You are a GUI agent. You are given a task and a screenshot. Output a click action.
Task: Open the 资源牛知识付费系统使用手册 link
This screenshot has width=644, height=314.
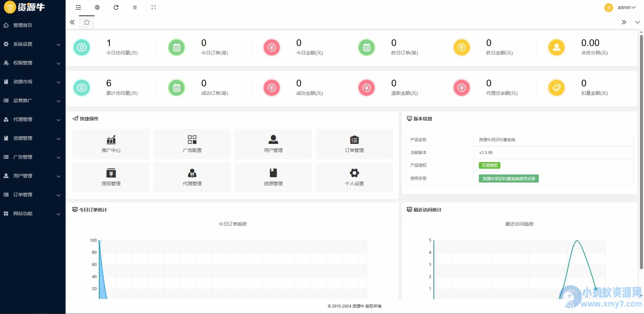[x=508, y=179]
